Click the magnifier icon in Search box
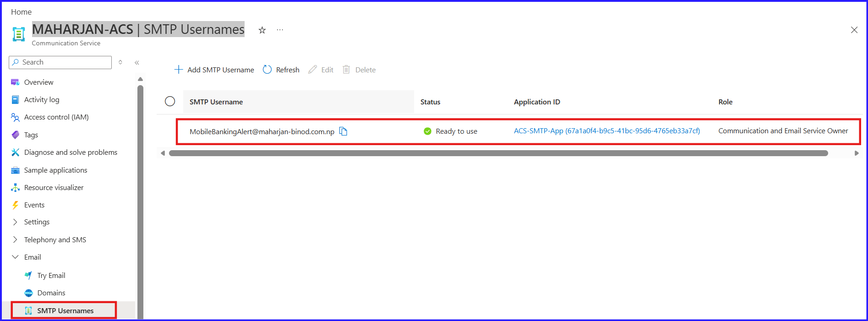Viewport: 868px width, 321px height. pos(16,62)
